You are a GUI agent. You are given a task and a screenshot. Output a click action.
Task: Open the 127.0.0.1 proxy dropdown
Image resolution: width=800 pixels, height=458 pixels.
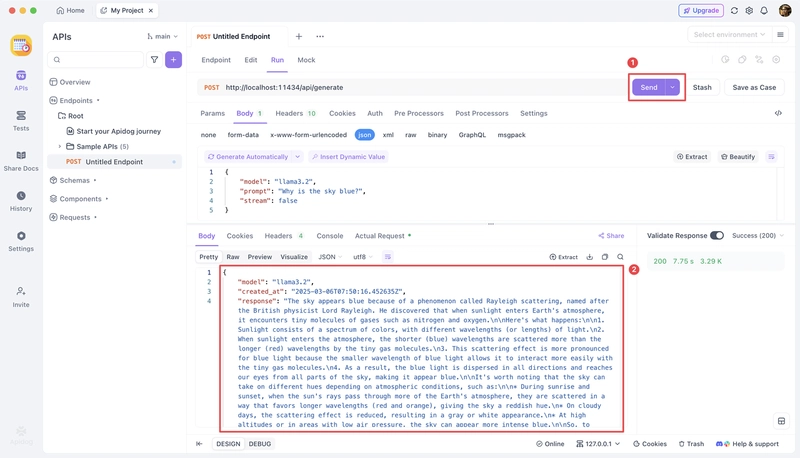598,444
